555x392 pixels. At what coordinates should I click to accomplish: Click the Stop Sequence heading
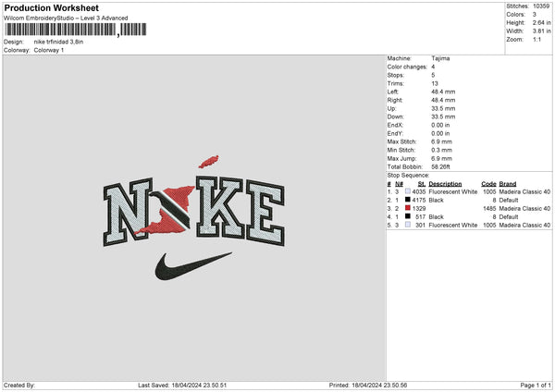click(408, 176)
